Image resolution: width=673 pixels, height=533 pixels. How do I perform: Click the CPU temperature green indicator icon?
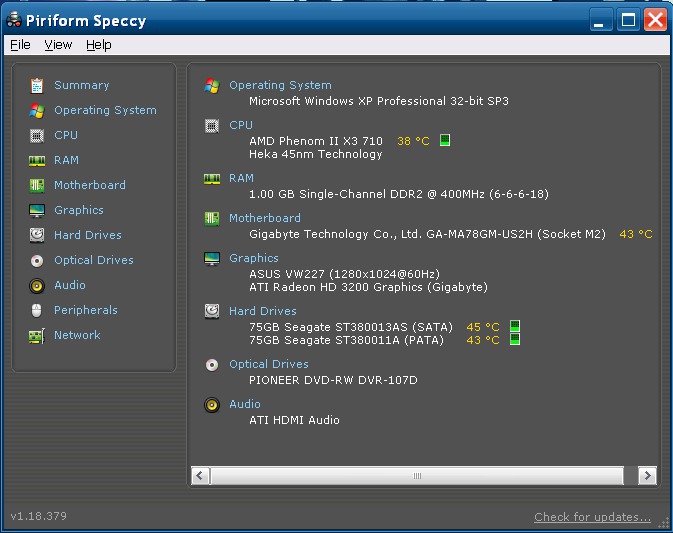coord(445,140)
